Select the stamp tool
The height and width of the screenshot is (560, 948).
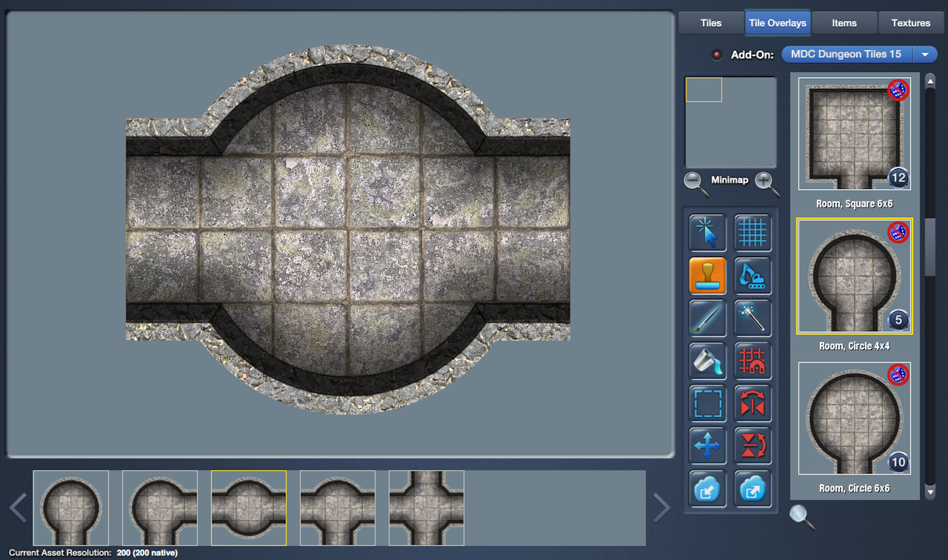click(707, 276)
